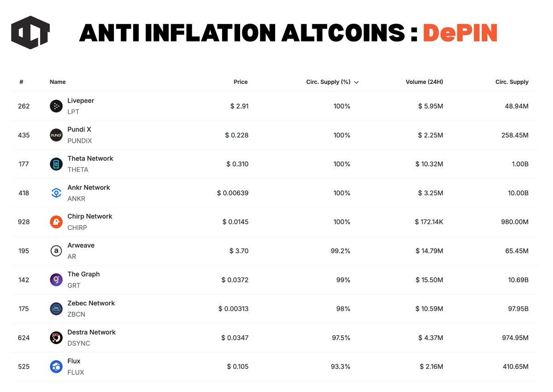Click the Destra Network coin icon
Screen dimensions: 553x392
(56, 338)
